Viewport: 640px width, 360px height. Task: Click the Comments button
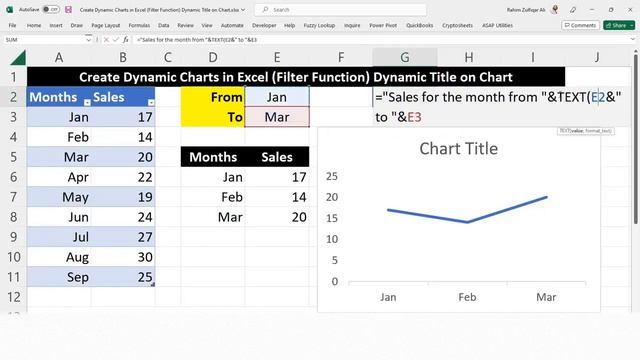[x=580, y=25]
